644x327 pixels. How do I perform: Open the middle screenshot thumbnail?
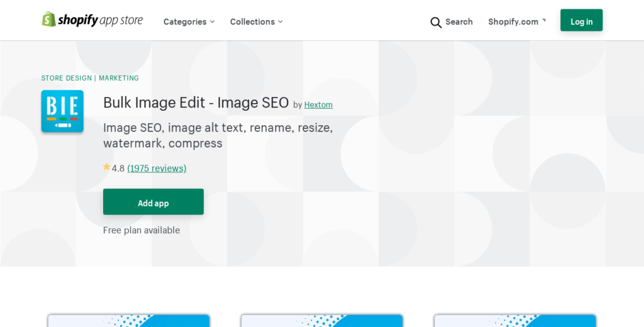[322, 321]
